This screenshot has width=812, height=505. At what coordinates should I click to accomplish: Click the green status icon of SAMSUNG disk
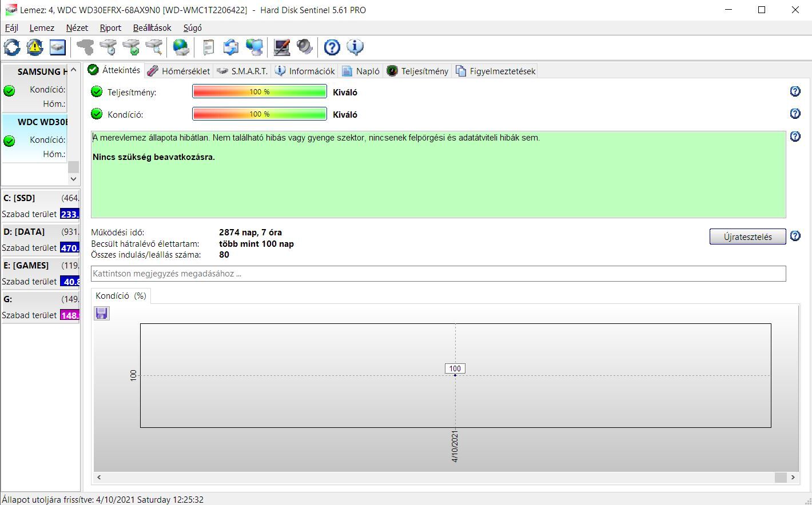click(x=9, y=90)
